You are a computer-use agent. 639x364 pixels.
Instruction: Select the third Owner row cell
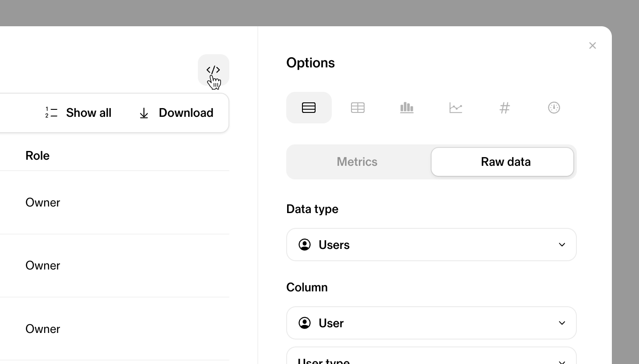43,329
